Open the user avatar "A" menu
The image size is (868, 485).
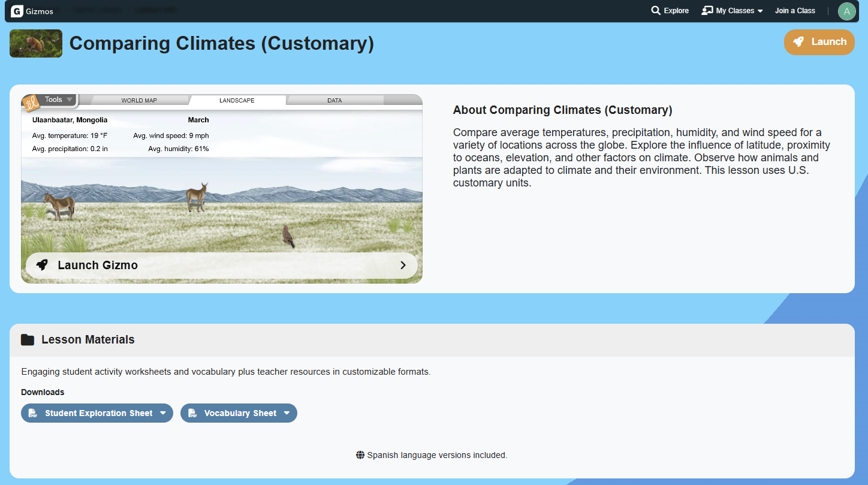(x=846, y=11)
